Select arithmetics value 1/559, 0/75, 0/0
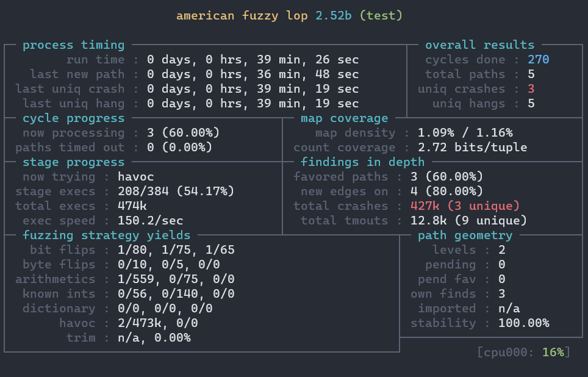This screenshot has height=377, width=588. coord(176,279)
